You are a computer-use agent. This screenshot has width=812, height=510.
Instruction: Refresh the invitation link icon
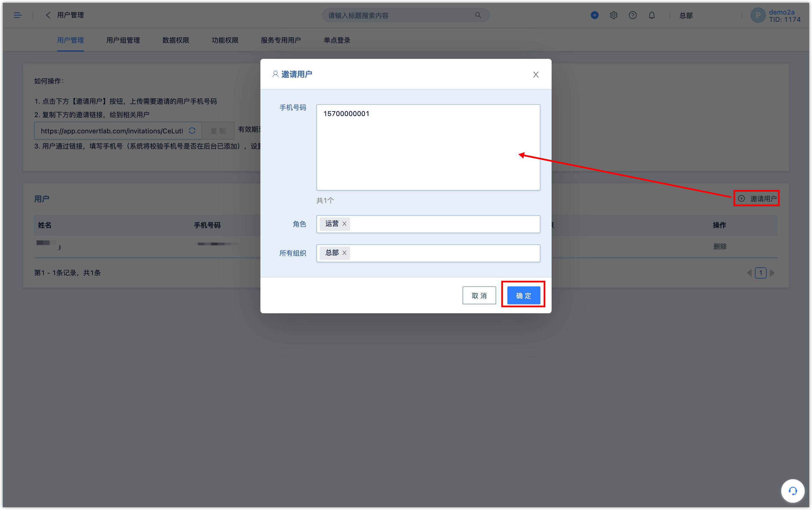tap(192, 131)
